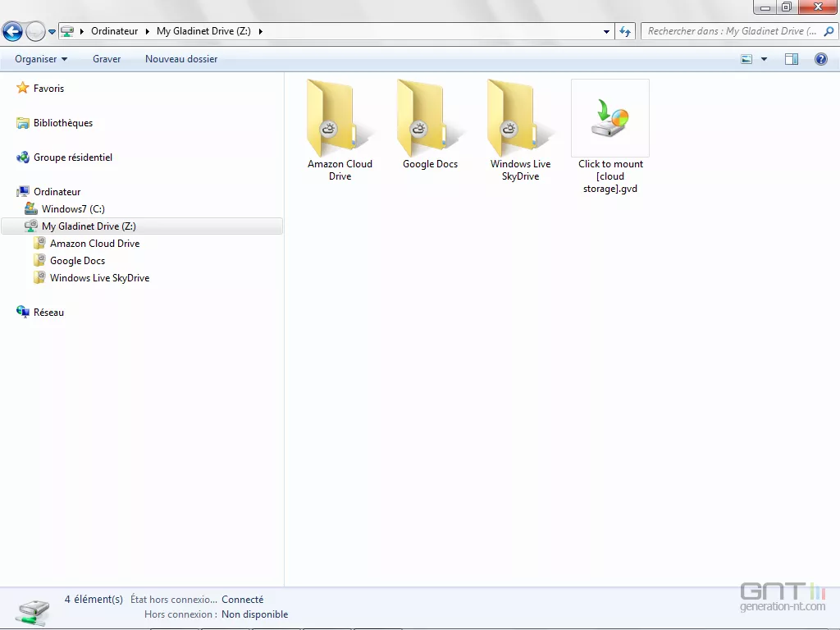Open recent pages dropdown beside navigation arrows
Viewport: 840px width, 630px height.
[52, 32]
